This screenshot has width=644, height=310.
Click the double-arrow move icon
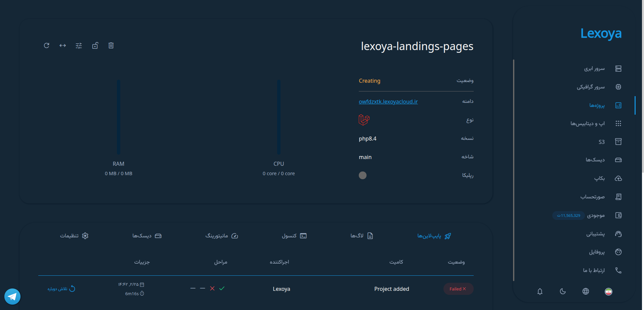(x=63, y=45)
